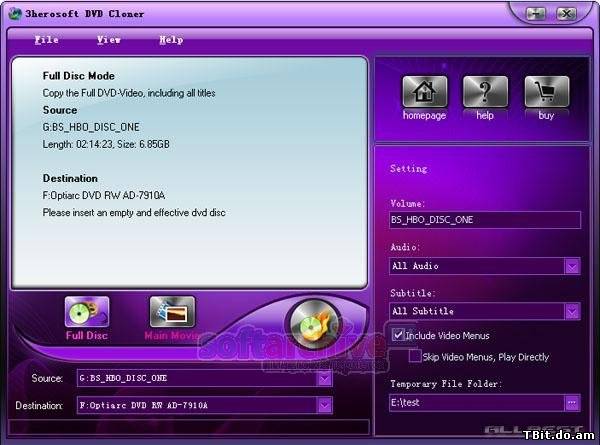This screenshot has width=600, height=445.
Task: Click 'F:Optiarc DVD RW AD-7910A' in info panel
Action: pos(104,196)
